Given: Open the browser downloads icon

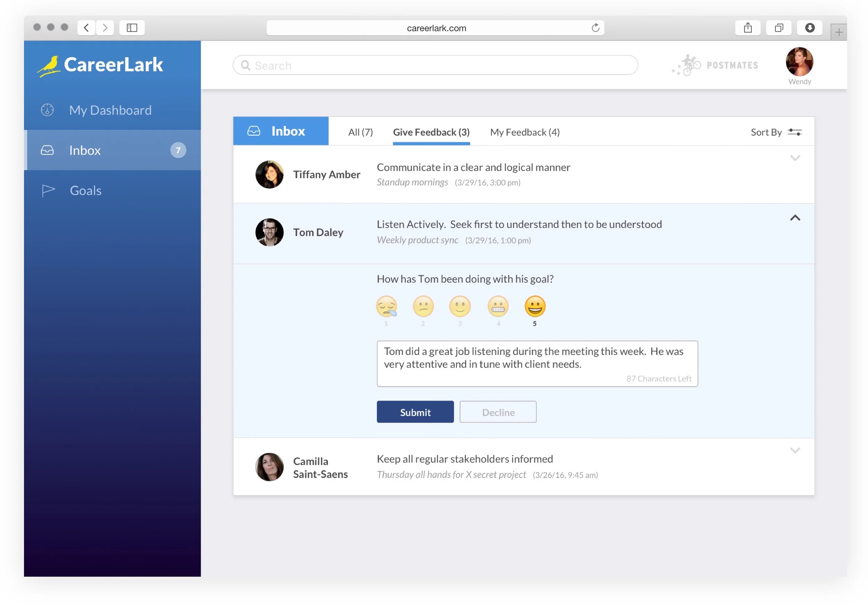Looking at the screenshot, I should (x=810, y=27).
